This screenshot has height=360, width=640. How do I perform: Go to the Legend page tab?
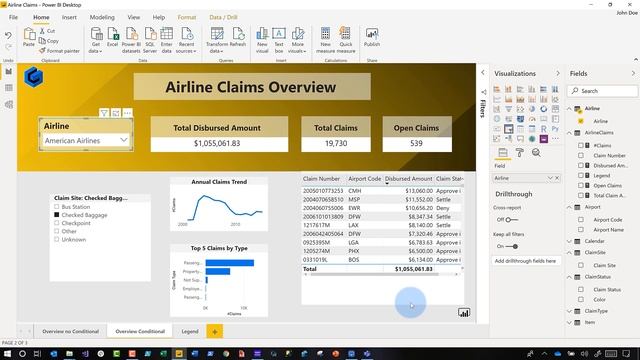190,331
